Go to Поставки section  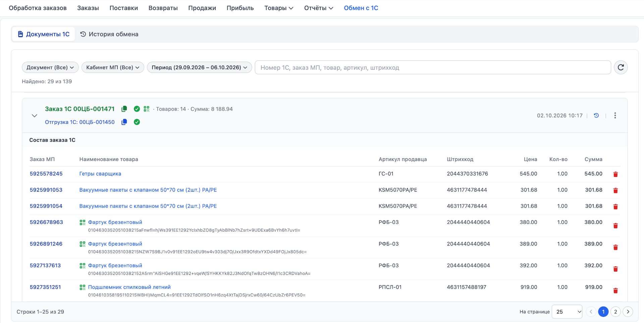click(124, 8)
